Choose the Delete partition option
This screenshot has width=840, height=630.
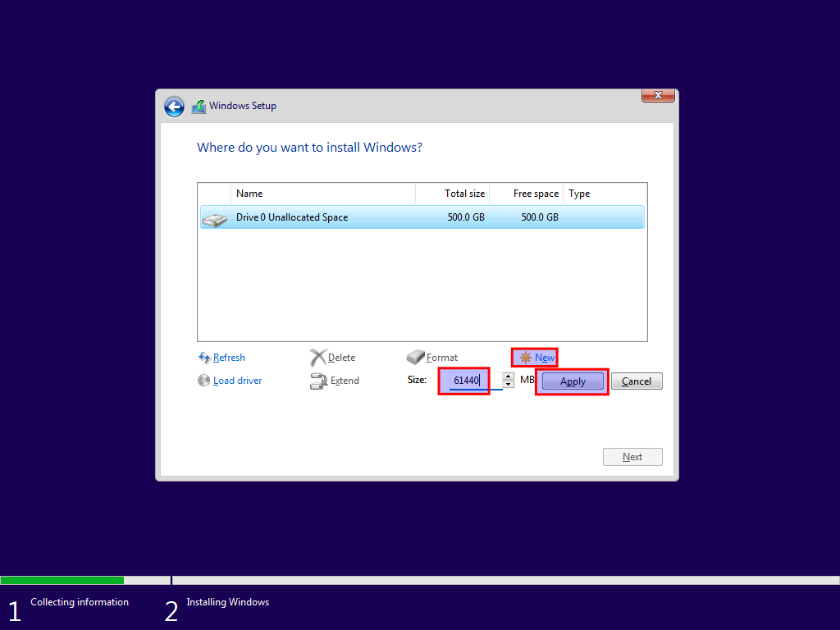coord(341,358)
